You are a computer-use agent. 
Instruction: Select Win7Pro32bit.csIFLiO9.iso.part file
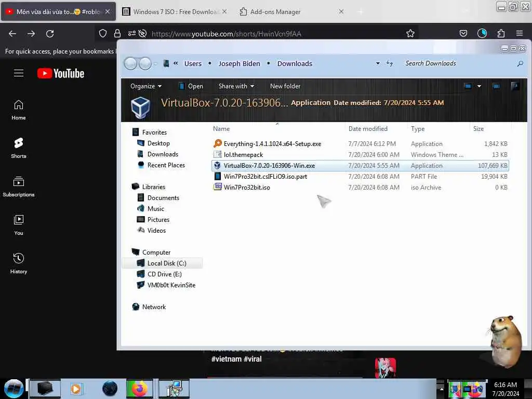[x=360, y=177]
